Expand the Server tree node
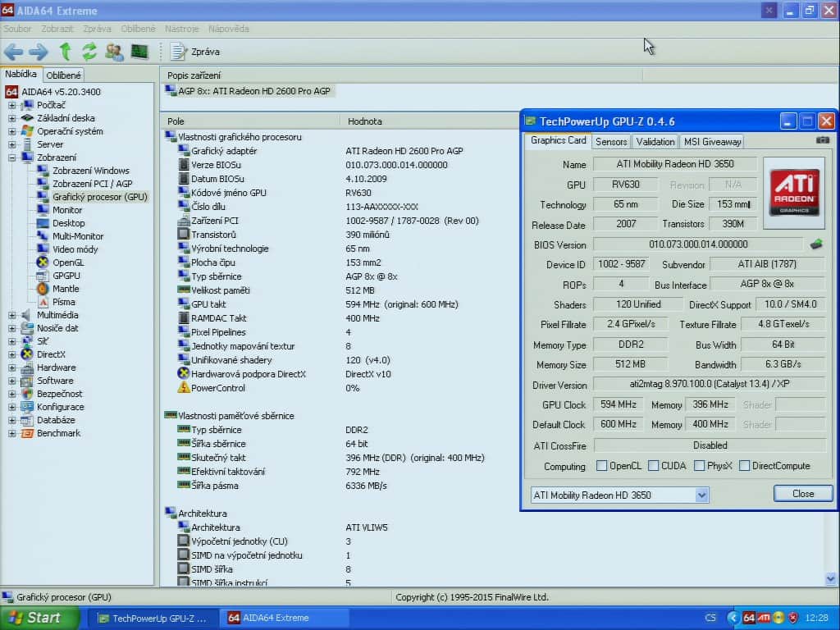The image size is (840, 630). pos(11,144)
